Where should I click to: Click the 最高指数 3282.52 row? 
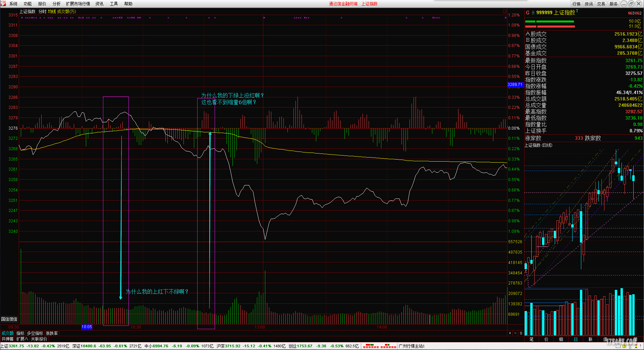(x=584, y=112)
